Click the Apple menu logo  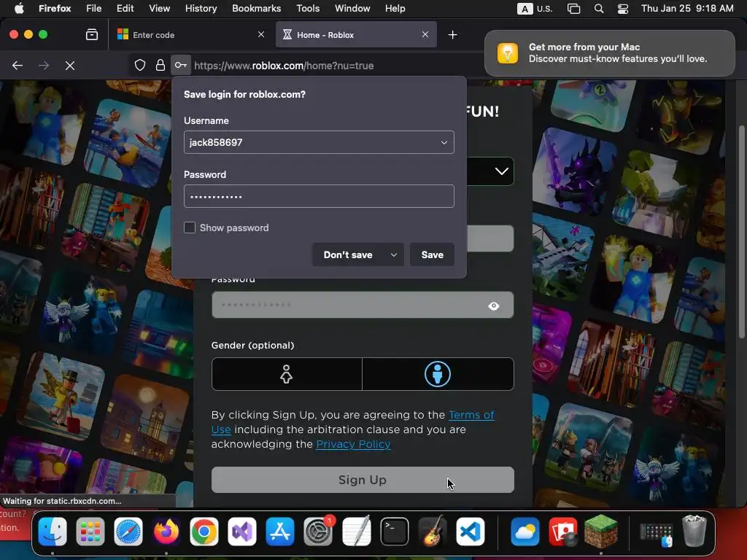pos(19,8)
